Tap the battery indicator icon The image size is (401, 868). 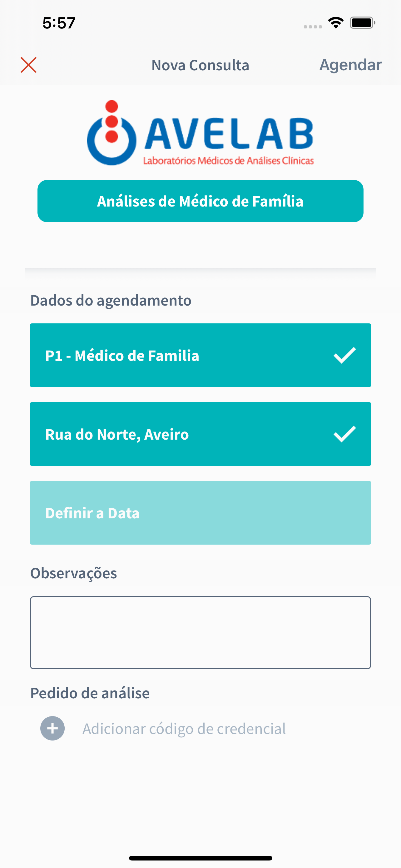click(363, 23)
